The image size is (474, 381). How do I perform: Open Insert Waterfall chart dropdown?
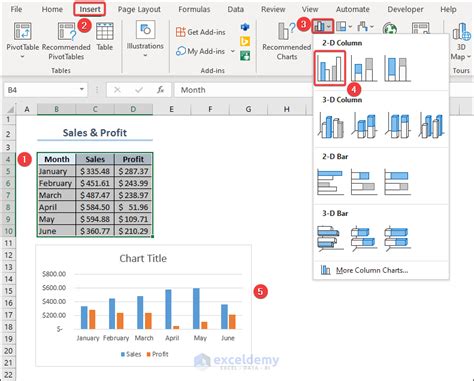pos(366,26)
